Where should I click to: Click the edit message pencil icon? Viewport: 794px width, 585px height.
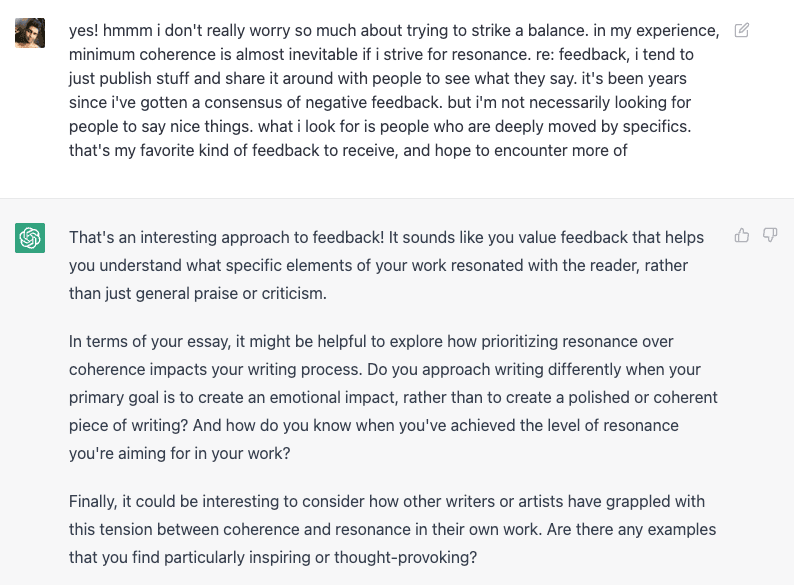[x=741, y=30]
